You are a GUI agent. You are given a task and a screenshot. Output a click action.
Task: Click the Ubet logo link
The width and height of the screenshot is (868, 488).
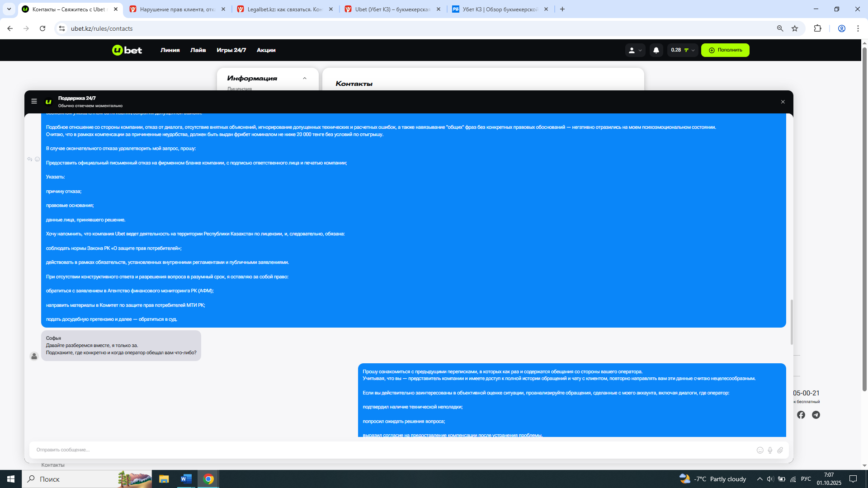click(x=127, y=50)
